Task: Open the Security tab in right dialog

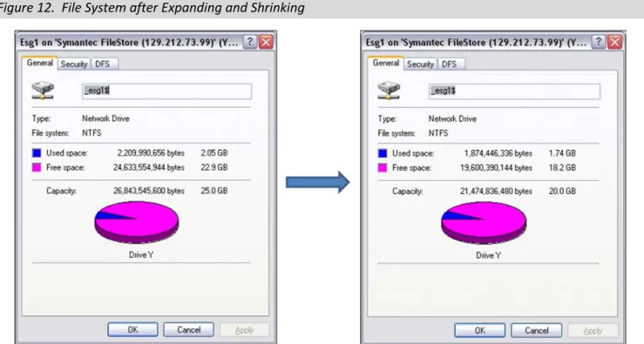Action: coord(420,64)
